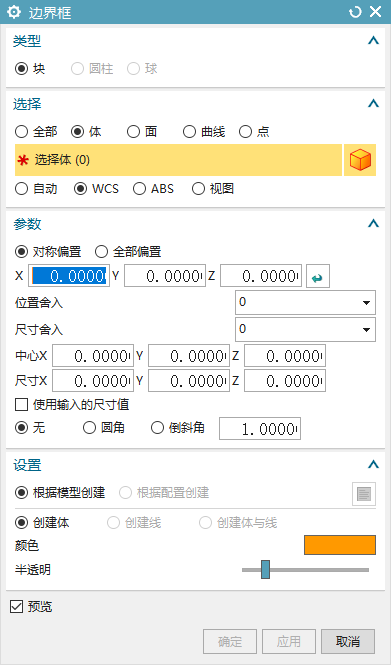Click the 尺寸 Z input field
Screen dimensions: 391x665
coord(285,381)
